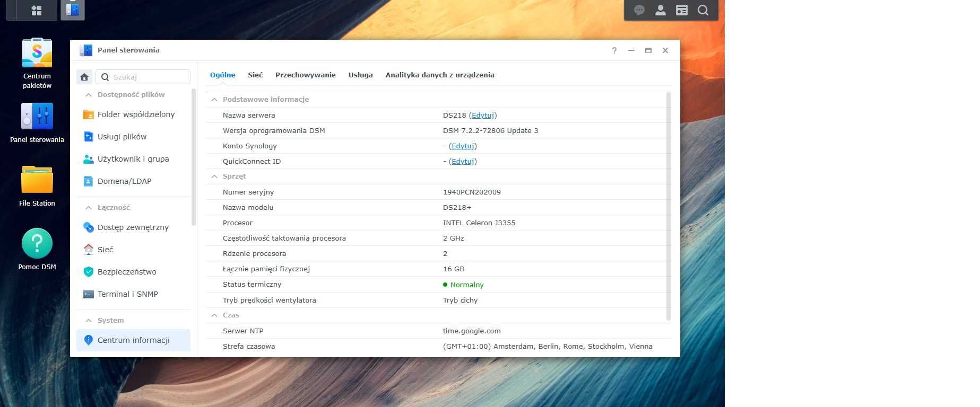
Task: Open Pomoc DSM desktop icon
Action: (37, 249)
